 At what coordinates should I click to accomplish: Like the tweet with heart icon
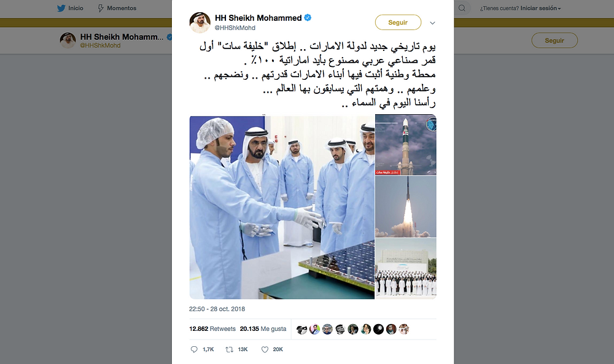coord(265,349)
